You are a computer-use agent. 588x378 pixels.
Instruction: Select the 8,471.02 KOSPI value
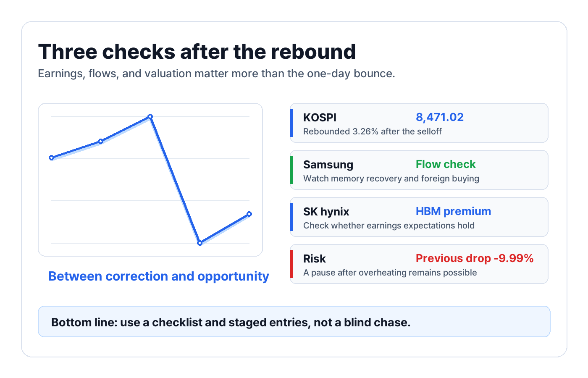click(x=440, y=117)
